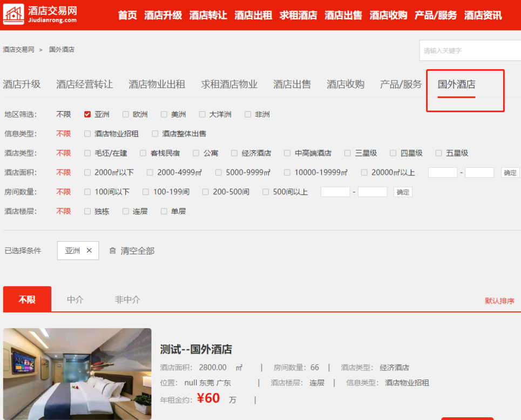521x420 pixels.
Task: Open the hotel room photo thumbnail
Action: pyautogui.click(x=77, y=374)
